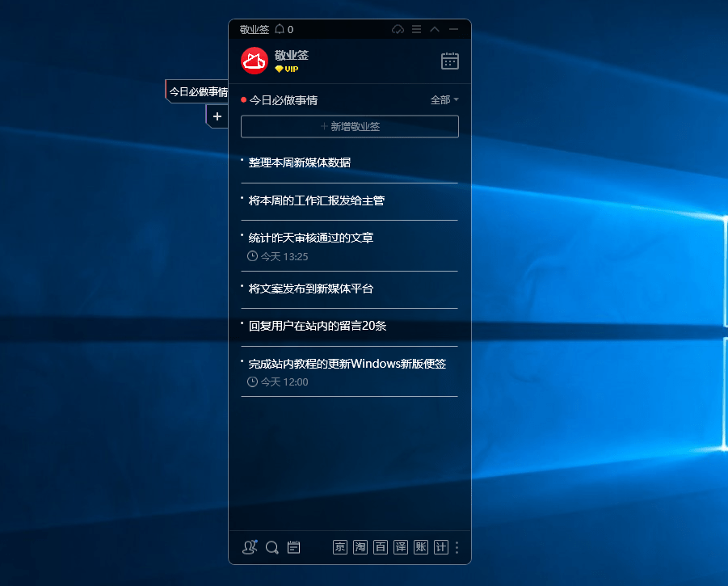
Task: Click the 敬业签 username text
Action: point(291,55)
